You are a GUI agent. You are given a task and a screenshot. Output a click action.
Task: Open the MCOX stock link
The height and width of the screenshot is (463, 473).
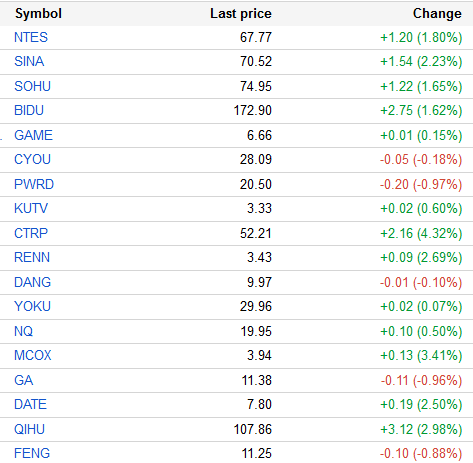pos(33,355)
